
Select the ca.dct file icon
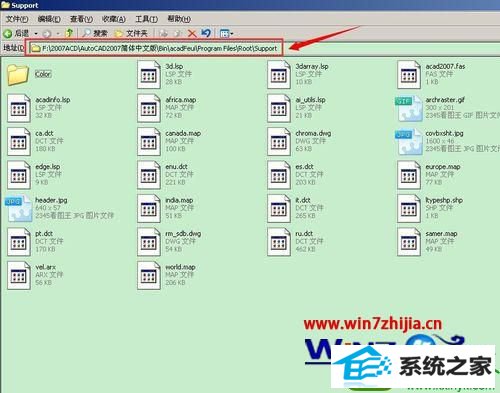(19, 141)
